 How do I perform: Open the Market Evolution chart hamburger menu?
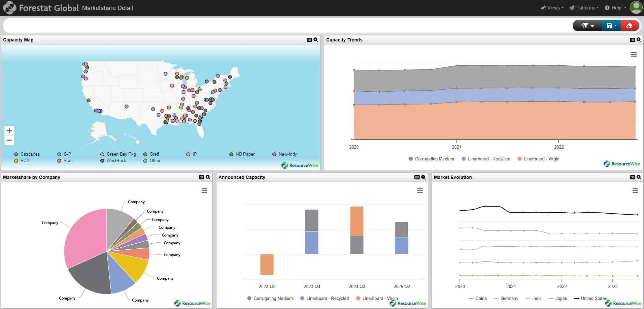[635, 191]
